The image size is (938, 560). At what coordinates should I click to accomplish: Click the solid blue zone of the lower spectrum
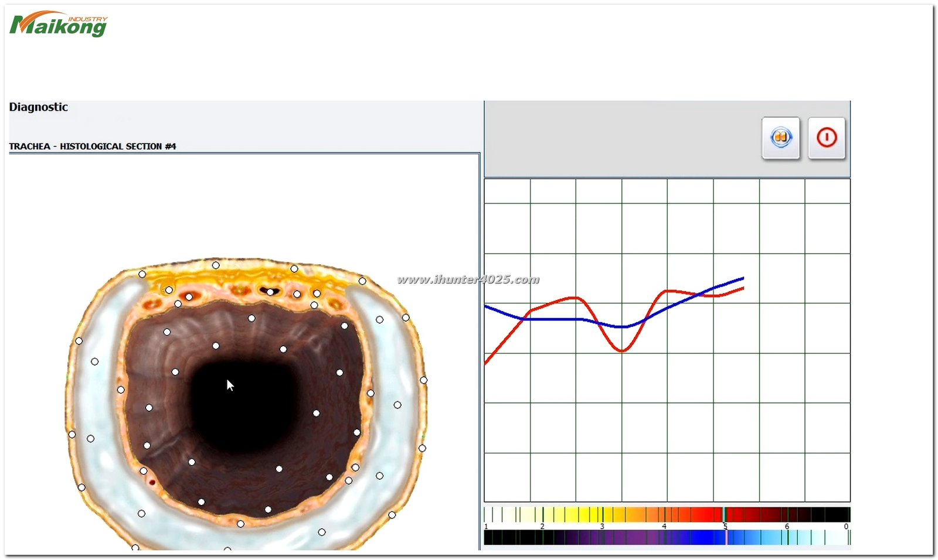(704, 537)
